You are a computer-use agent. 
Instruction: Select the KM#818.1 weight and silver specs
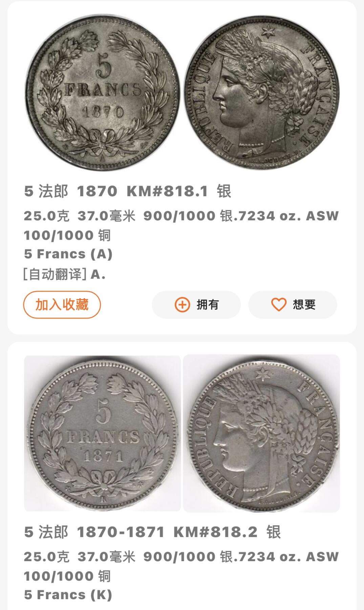click(x=181, y=225)
